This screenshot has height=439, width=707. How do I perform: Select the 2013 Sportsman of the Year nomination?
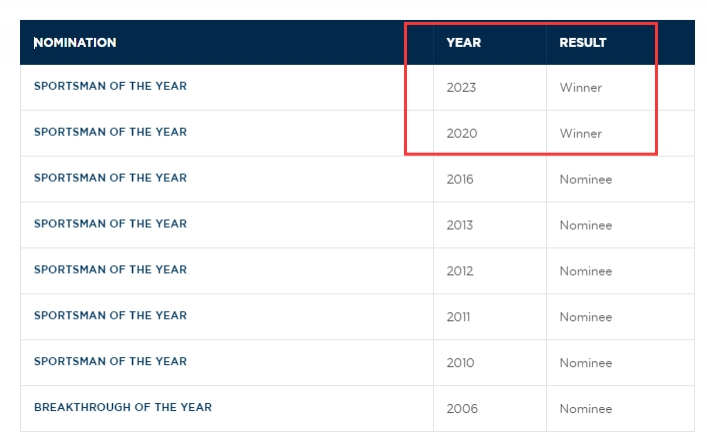click(110, 224)
